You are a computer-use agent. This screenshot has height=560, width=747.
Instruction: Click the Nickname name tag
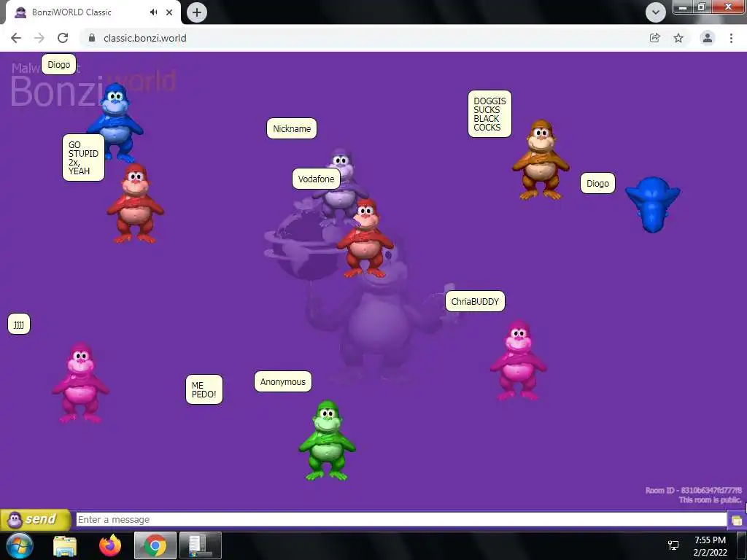tap(292, 128)
